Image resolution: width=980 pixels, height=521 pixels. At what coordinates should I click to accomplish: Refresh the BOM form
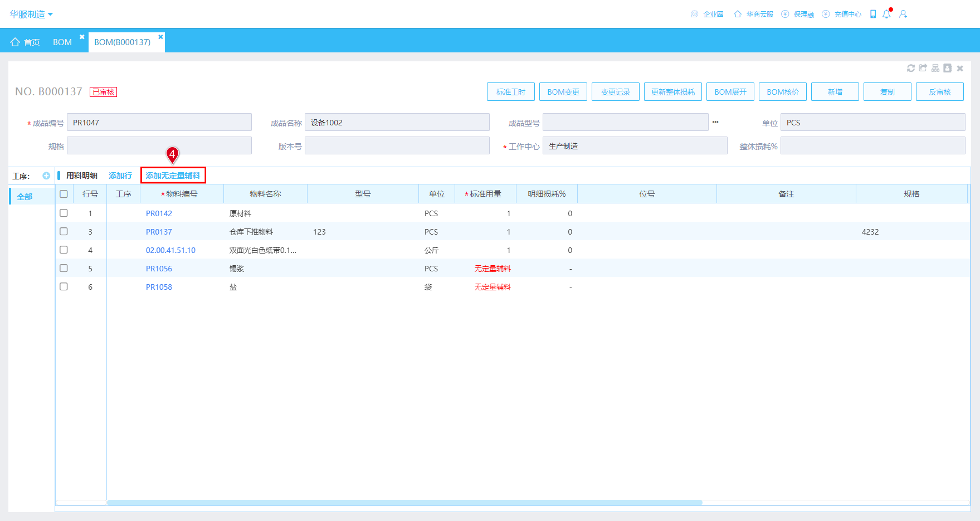(x=911, y=68)
